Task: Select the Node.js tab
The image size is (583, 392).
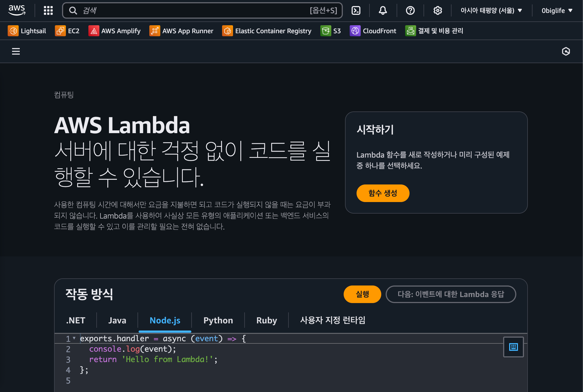Action: pyautogui.click(x=165, y=320)
